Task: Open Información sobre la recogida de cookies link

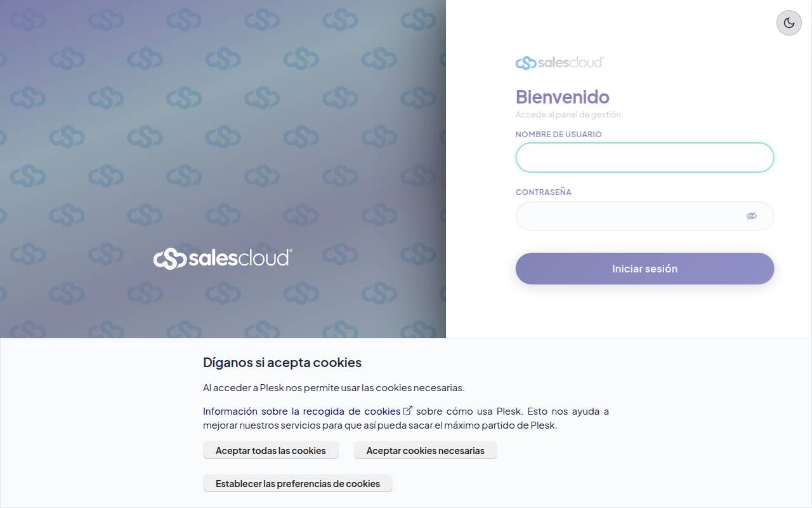Action: [302, 411]
